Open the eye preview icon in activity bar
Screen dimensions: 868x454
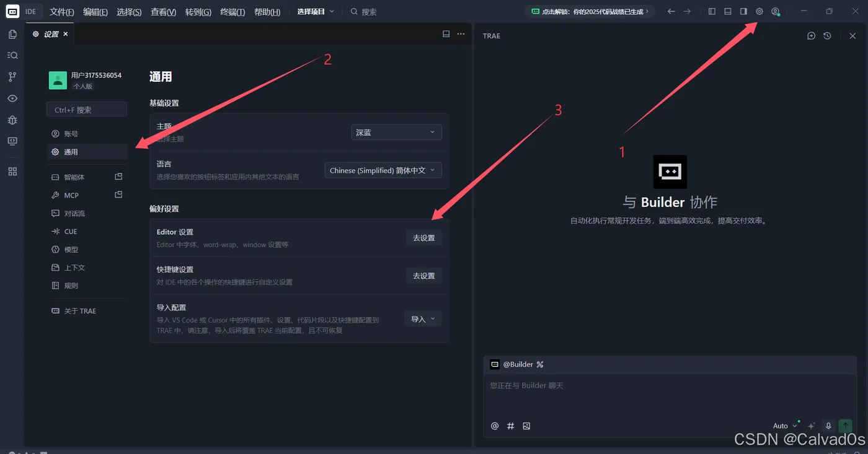click(x=12, y=98)
